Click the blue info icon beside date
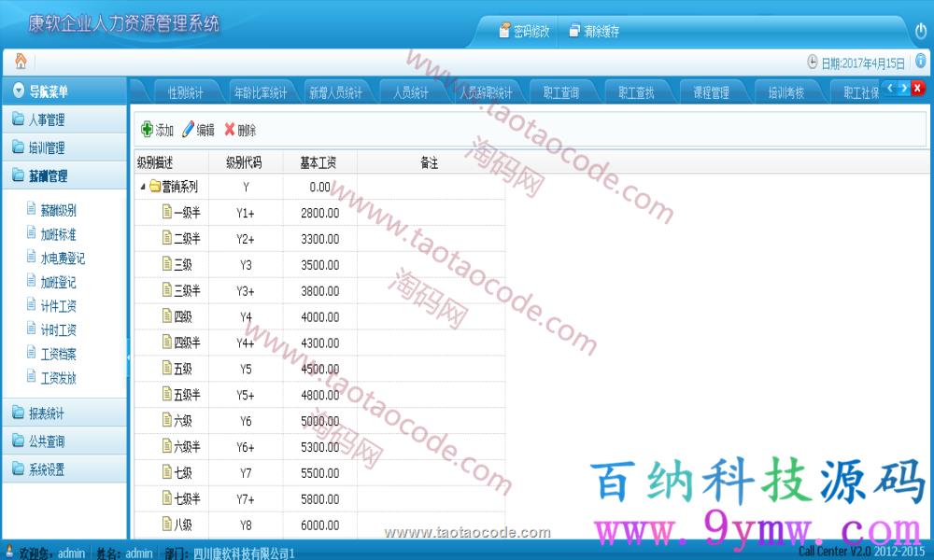934x560 pixels. 920,63
